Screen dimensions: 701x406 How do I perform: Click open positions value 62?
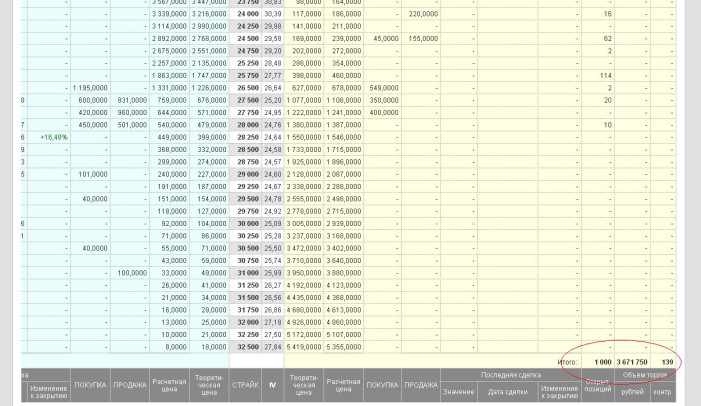(608, 38)
